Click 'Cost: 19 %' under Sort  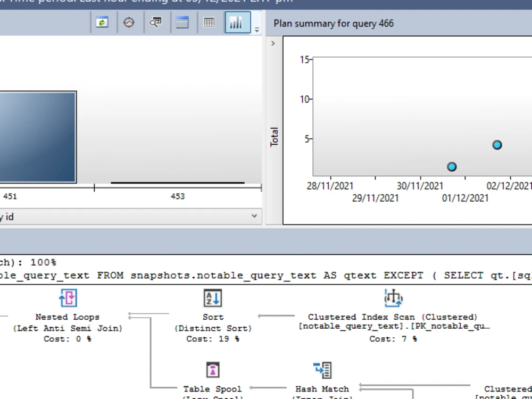(213, 338)
